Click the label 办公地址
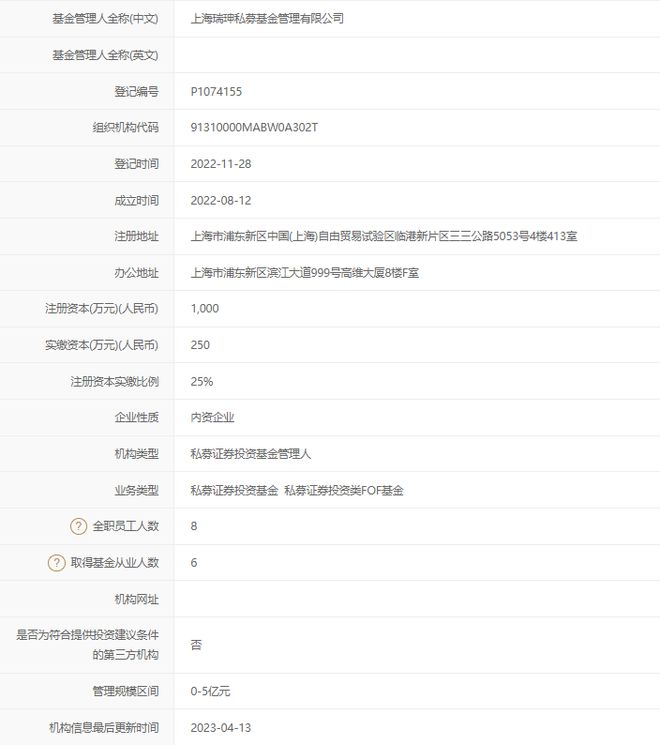 point(136,273)
